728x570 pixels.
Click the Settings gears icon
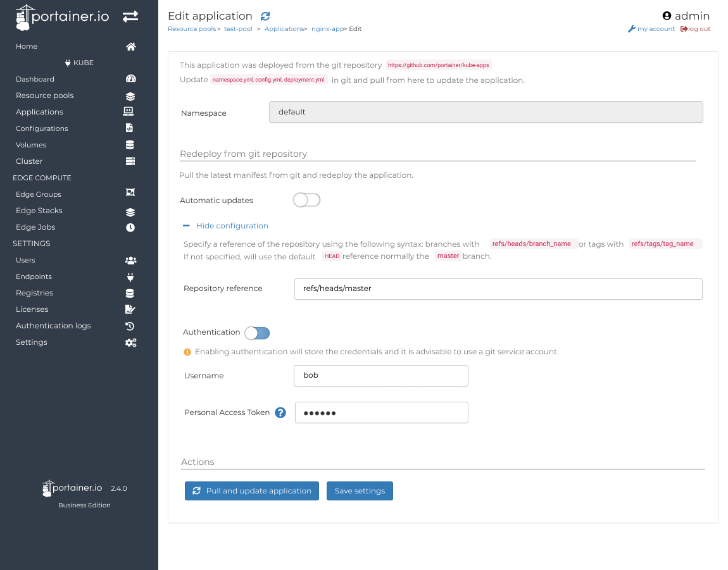(x=131, y=342)
